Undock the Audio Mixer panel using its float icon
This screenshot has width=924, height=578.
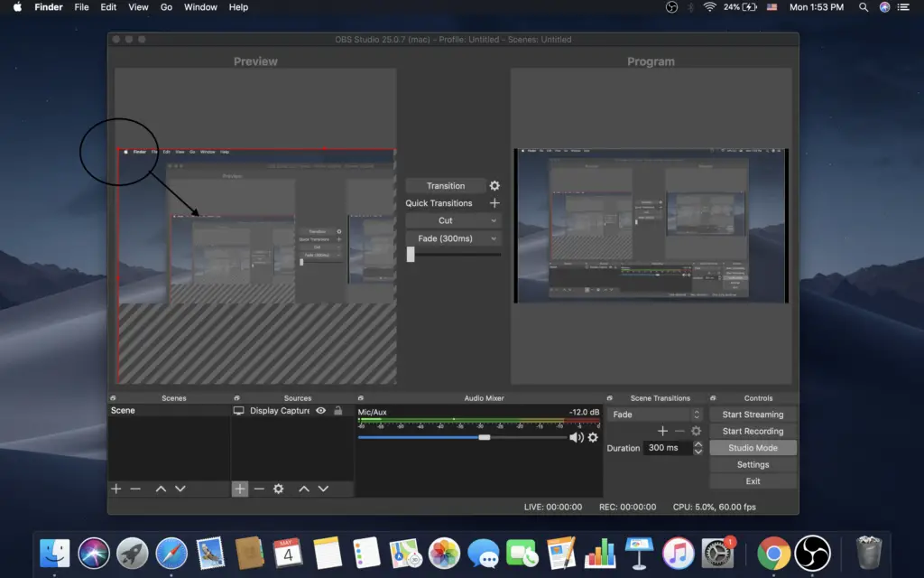coord(361,398)
